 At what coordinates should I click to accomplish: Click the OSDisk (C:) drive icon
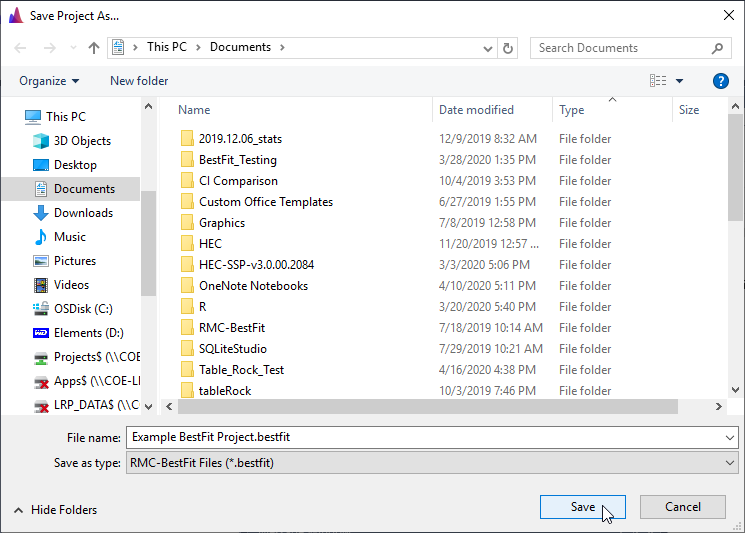(x=41, y=309)
